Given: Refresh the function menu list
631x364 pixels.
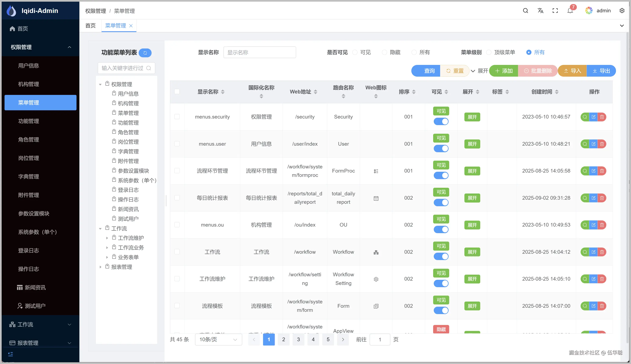Looking at the screenshot, I should [x=145, y=53].
